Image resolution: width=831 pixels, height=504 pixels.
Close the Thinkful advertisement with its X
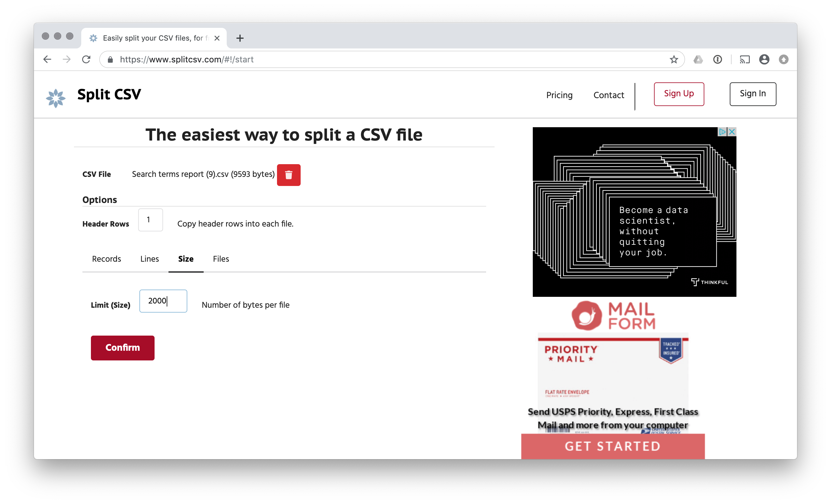pos(732,132)
